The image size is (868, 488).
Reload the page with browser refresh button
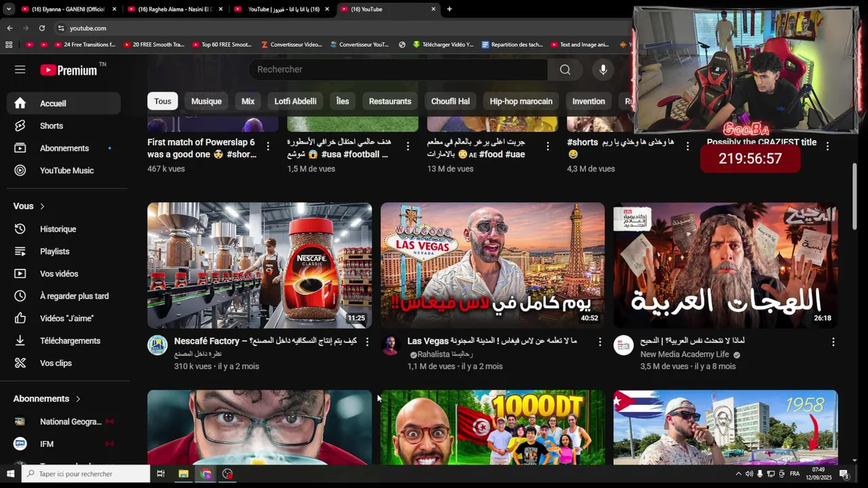pos(41,28)
